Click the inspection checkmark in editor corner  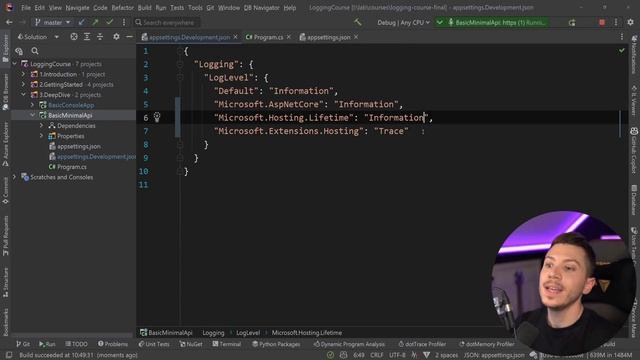[622, 51]
